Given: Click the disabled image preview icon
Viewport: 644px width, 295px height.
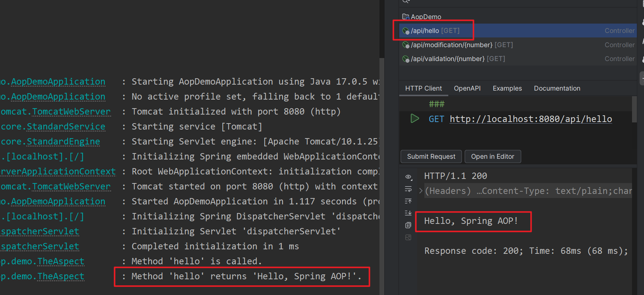Looking at the screenshot, I should click(x=408, y=237).
